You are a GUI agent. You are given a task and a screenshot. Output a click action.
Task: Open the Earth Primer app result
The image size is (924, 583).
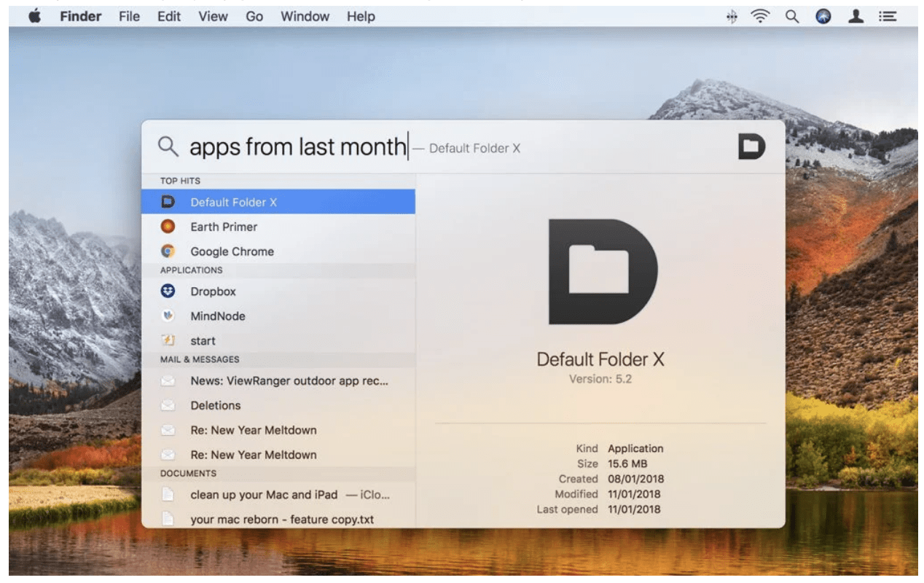(223, 227)
